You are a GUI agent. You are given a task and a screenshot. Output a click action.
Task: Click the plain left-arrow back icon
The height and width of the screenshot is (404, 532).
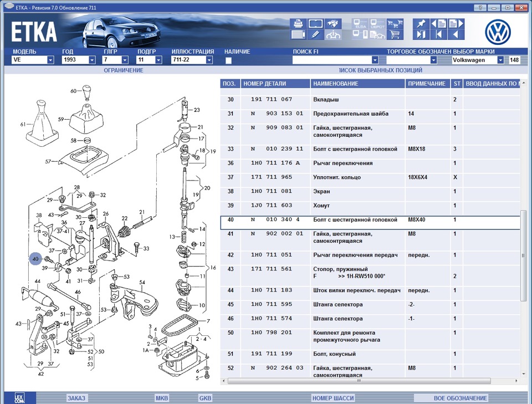click(456, 34)
